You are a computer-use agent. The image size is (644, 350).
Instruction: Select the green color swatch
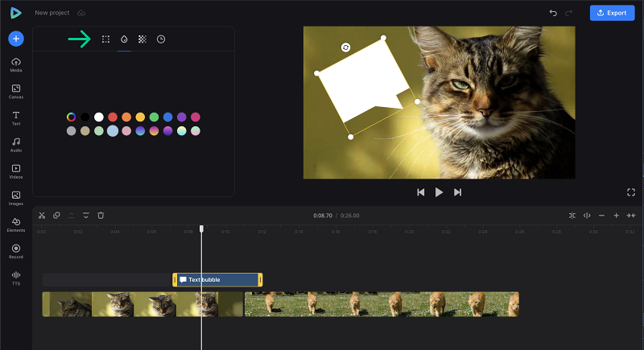click(x=154, y=117)
